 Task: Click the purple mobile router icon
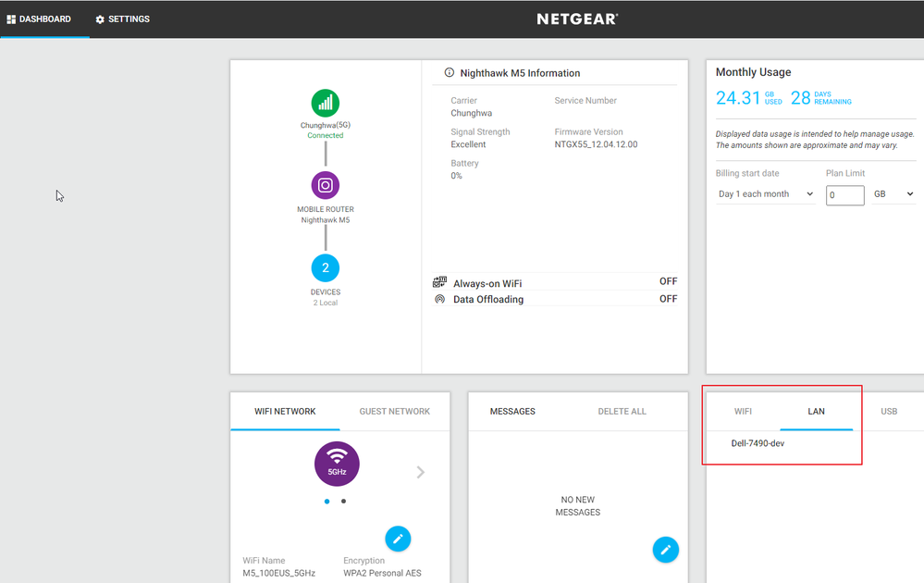click(326, 185)
